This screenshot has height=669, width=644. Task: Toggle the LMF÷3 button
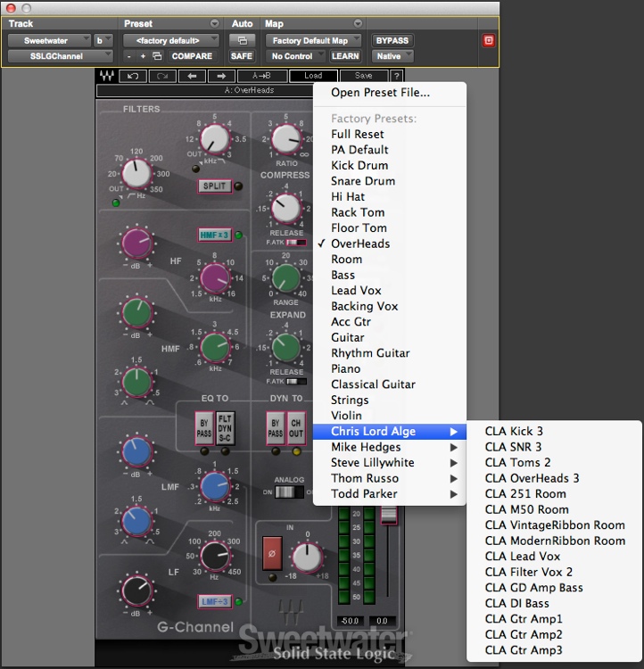(215, 601)
